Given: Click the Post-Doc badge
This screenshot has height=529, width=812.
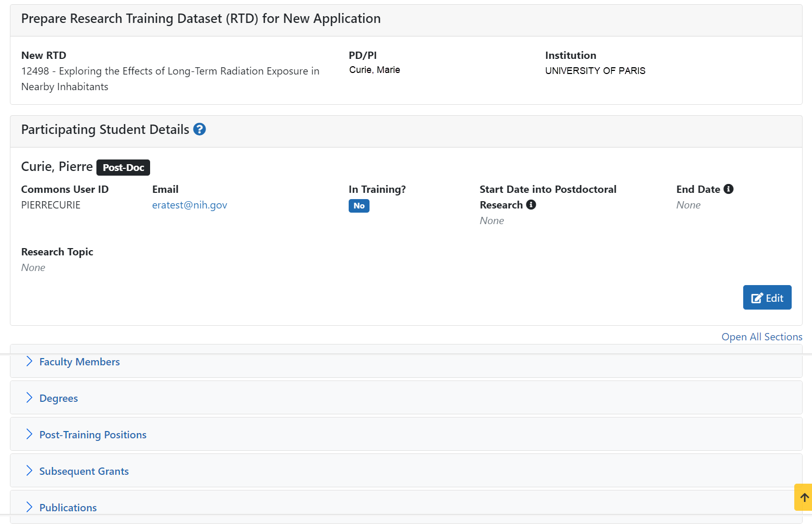Looking at the screenshot, I should click(x=123, y=167).
